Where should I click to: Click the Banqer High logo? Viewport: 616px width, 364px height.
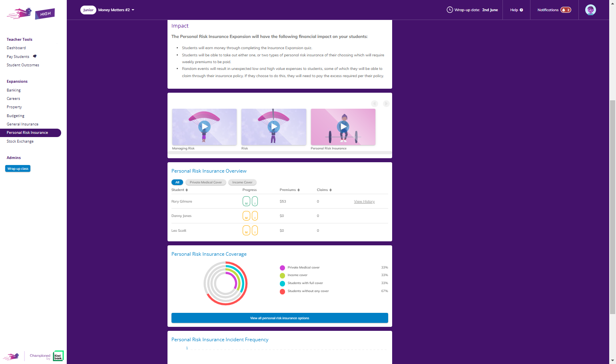(x=31, y=13)
